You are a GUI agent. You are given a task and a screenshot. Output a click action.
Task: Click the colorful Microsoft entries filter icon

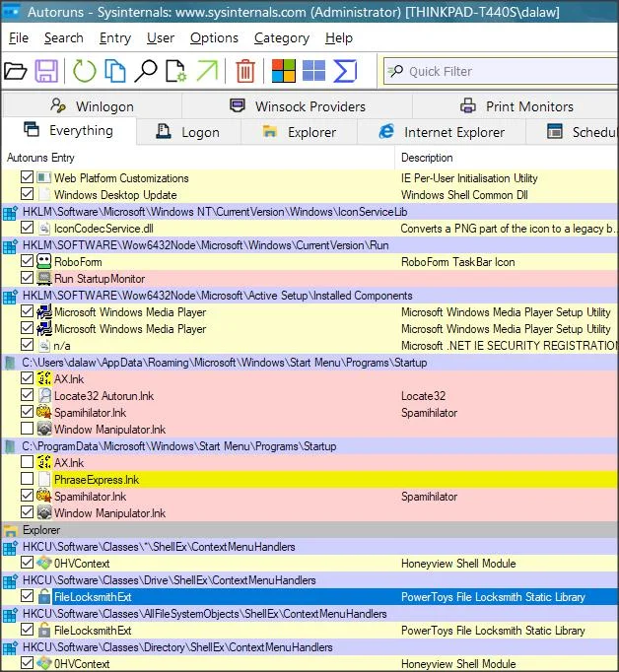pos(284,71)
